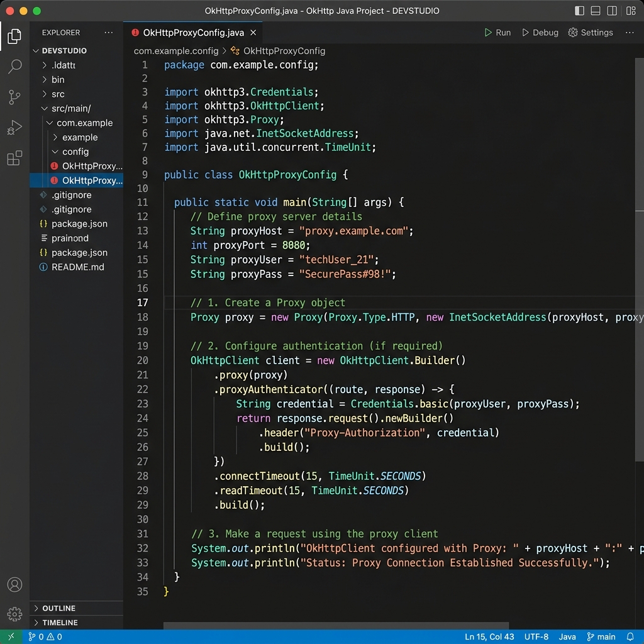Open the Search view icon
Image resolution: width=644 pixels, height=644 pixels.
[x=14, y=66]
